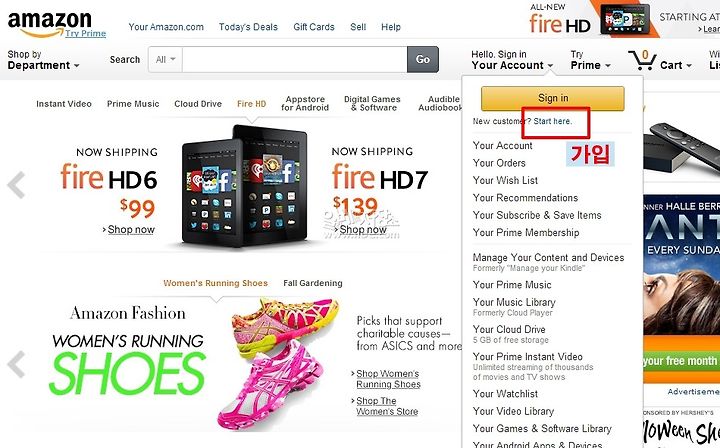Select the Prime Music tab
This screenshot has height=448, width=720.
click(133, 104)
